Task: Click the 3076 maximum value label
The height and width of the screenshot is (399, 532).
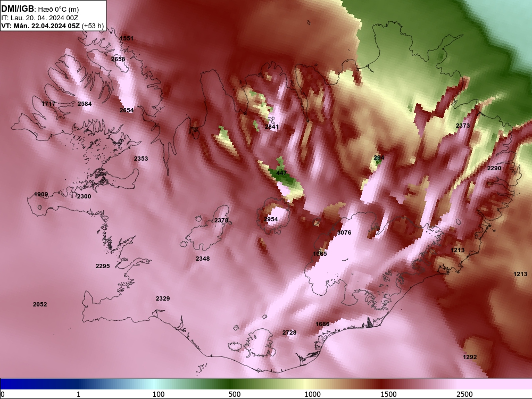Action: tap(344, 233)
